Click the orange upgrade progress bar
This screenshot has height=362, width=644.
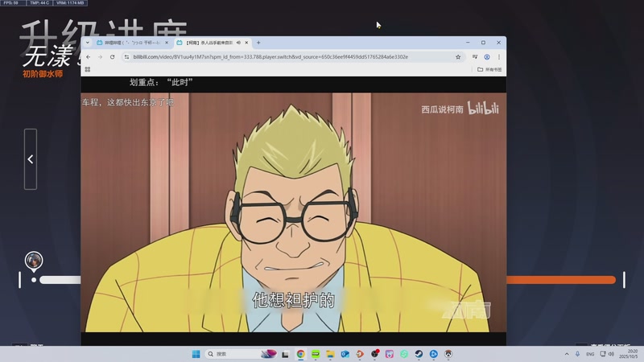click(x=561, y=280)
